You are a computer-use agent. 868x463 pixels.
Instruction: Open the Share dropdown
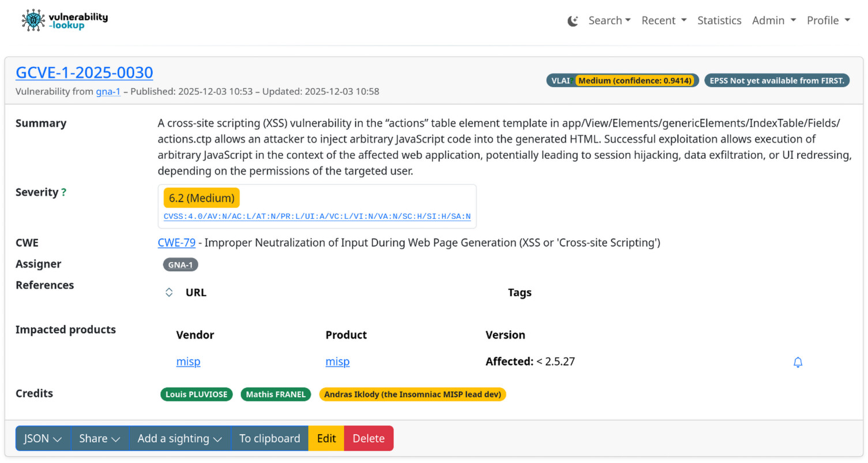click(99, 438)
